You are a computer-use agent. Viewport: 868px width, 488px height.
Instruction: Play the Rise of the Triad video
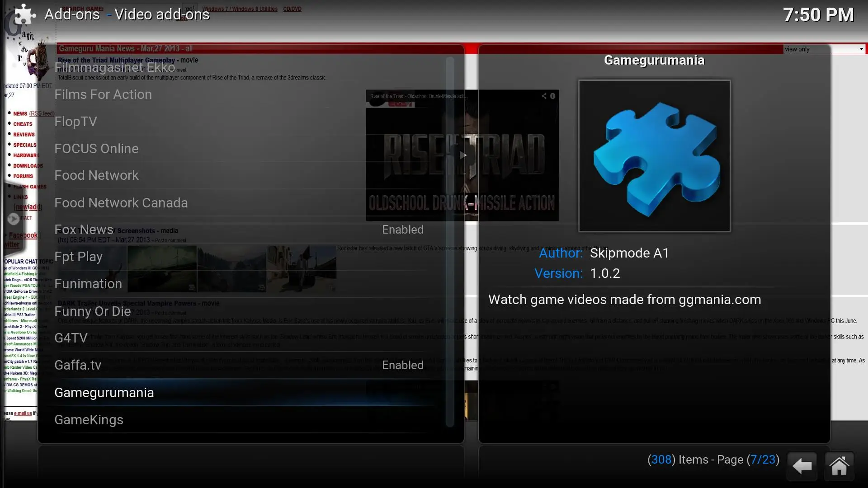tap(462, 155)
